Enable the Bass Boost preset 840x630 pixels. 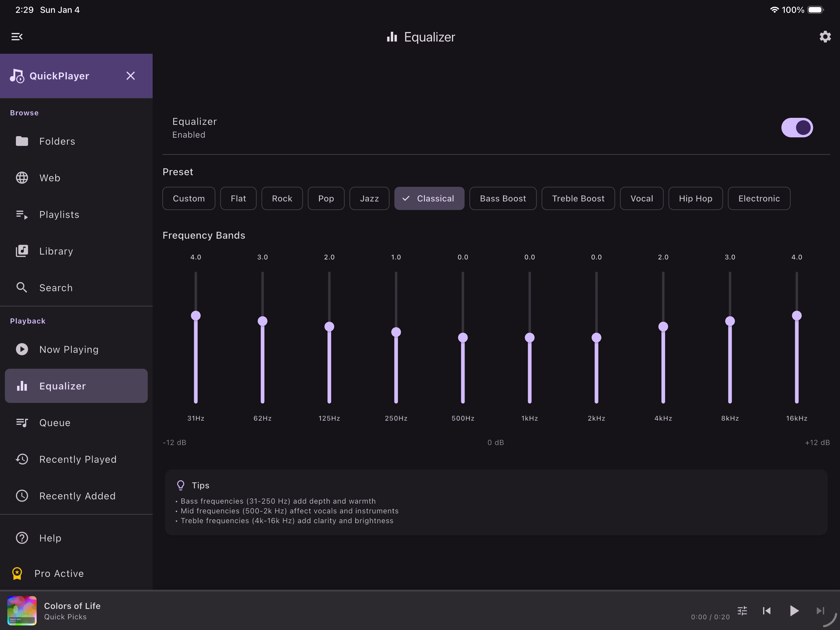tap(503, 198)
